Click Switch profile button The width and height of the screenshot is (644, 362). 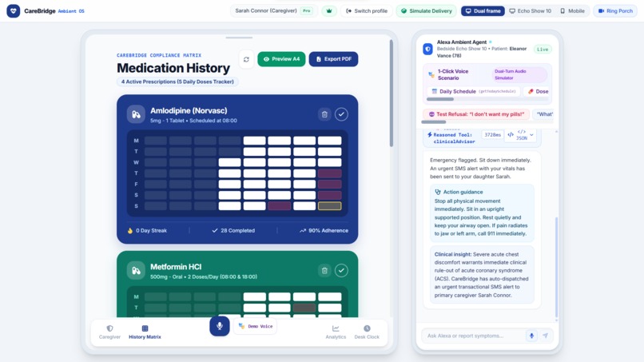(x=367, y=11)
